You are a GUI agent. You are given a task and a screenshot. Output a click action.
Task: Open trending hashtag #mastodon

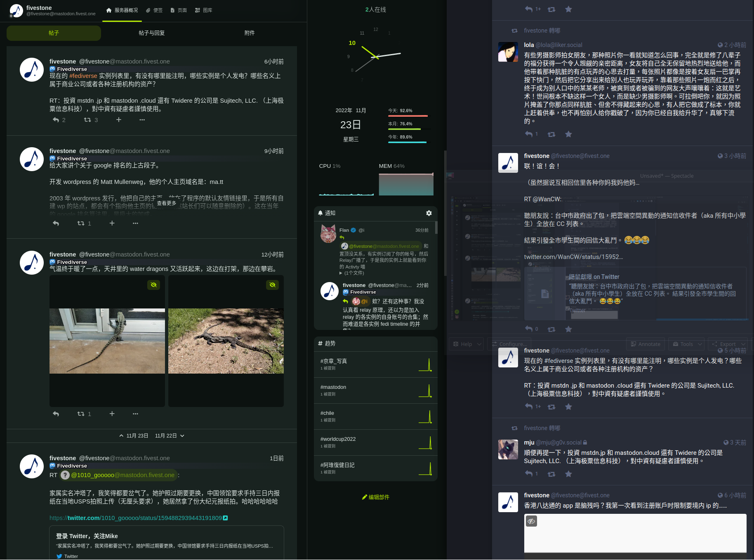333,387
